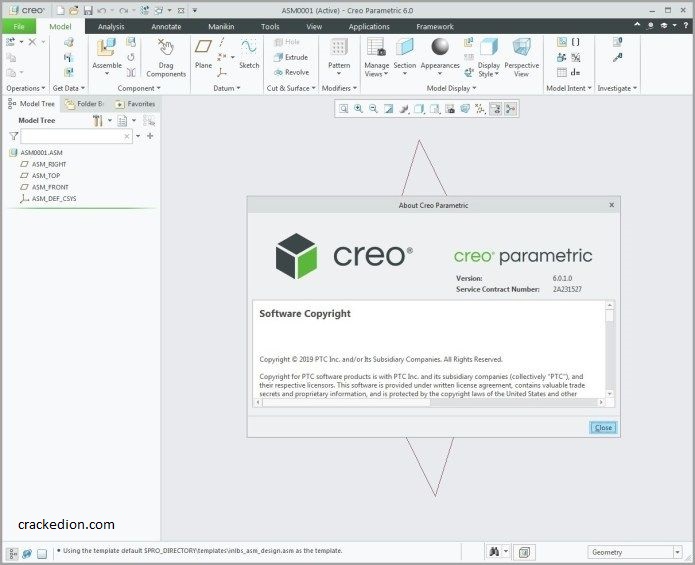Expand the Cut & Surface group dropdown
This screenshot has width=695, height=565.
pyautogui.click(x=291, y=88)
